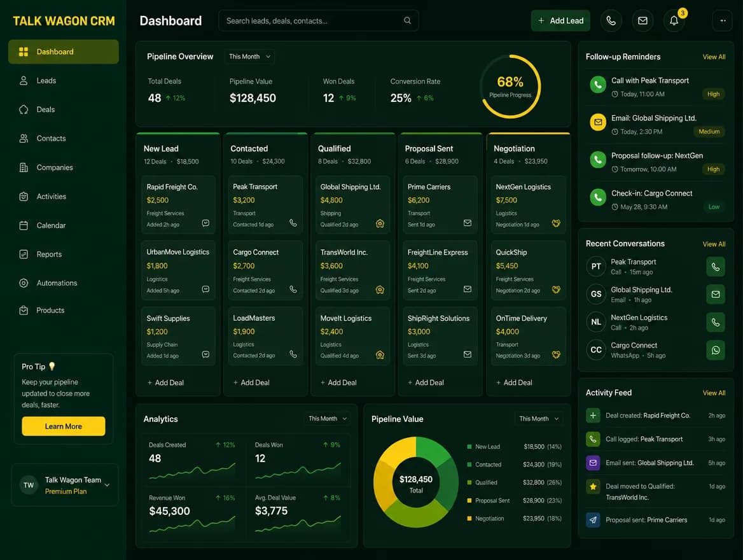This screenshot has width=743, height=560.
Task: Click handshake icon on NextGen Logistics card
Action: tap(557, 223)
